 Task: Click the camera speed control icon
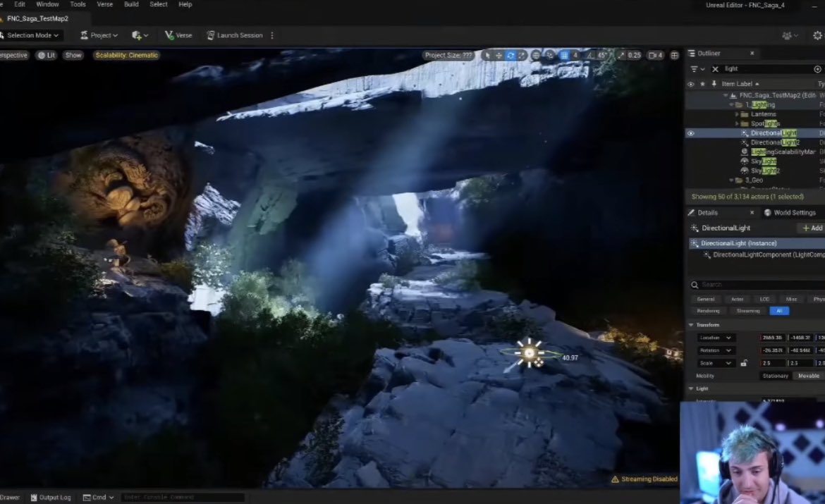click(x=652, y=54)
